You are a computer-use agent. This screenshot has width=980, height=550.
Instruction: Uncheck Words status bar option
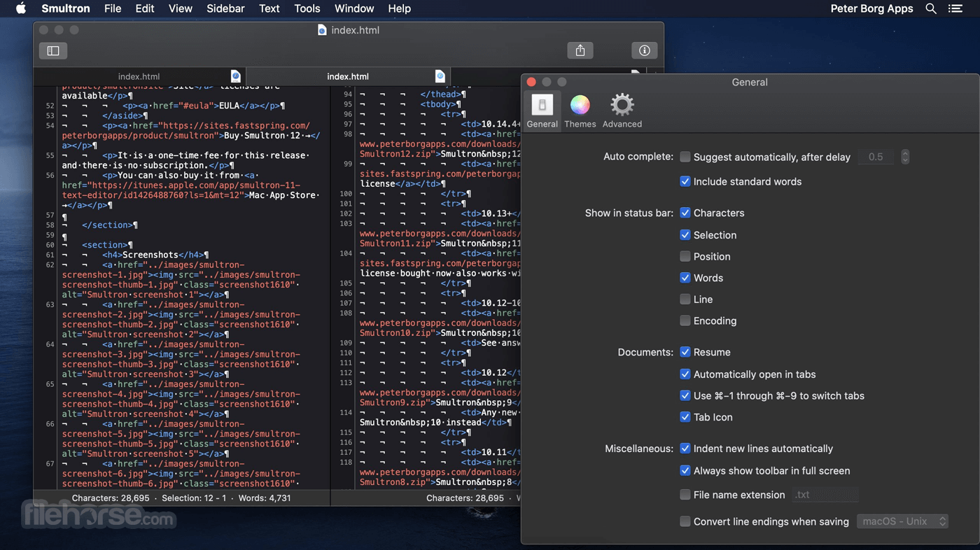(x=685, y=278)
